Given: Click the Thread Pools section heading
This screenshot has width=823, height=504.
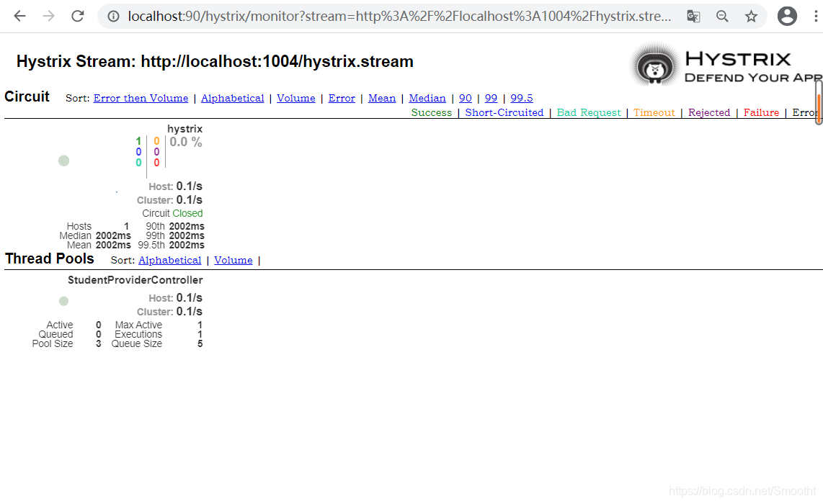Looking at the screenshot, I should coord(49,258).
